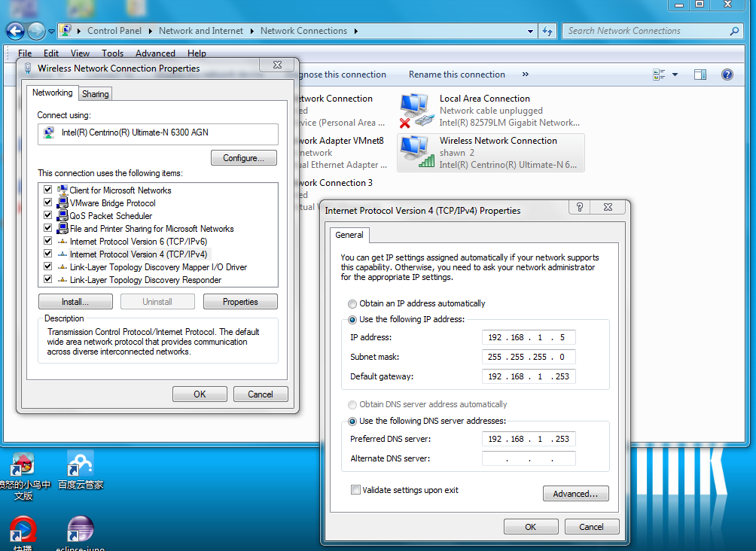The image size is (756, 551).
Task: Expand arrow after Network and Internet breadcrumb
Action: pyautogui.click(x=251, y=31)
